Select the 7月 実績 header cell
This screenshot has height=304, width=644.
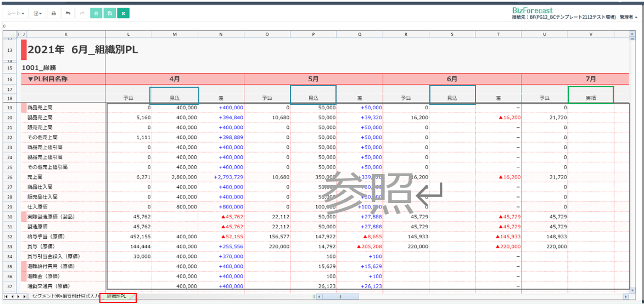click(x=590, y=94)
